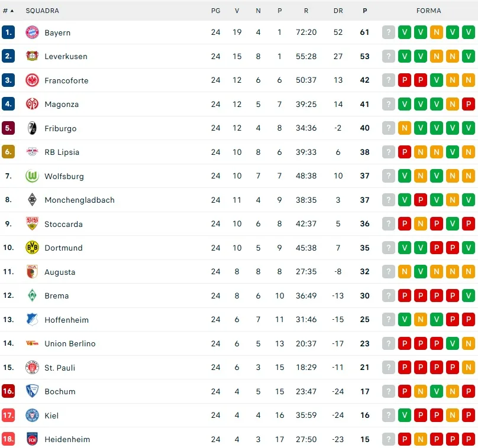This screenshot has height=448, width=478.
Task: Click the Dortmund BVB logo
Action: pyautogui.click(x=32, y=248)
